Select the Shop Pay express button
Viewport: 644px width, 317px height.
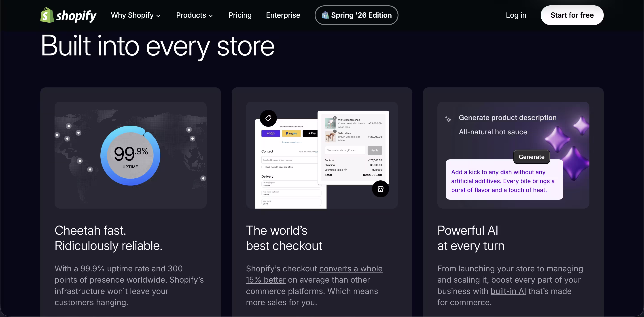click(x=271, y=133)
